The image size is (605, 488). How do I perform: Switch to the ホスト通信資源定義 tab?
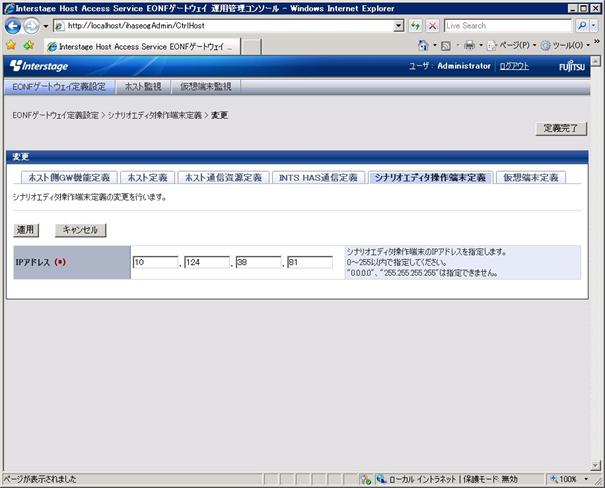tap(223, 177)
